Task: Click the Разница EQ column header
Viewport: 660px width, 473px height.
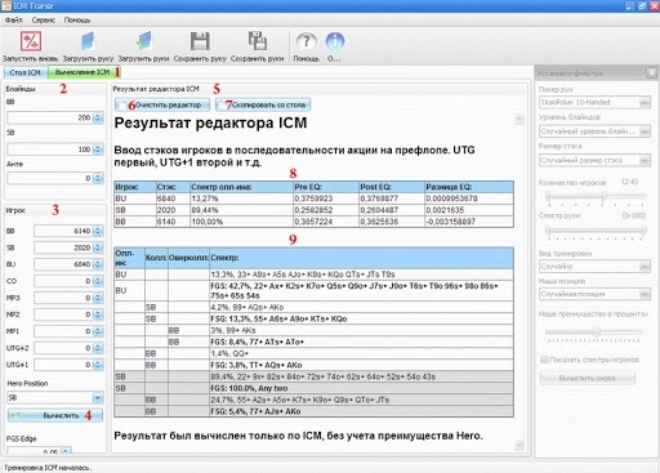Action: (469, 187)
